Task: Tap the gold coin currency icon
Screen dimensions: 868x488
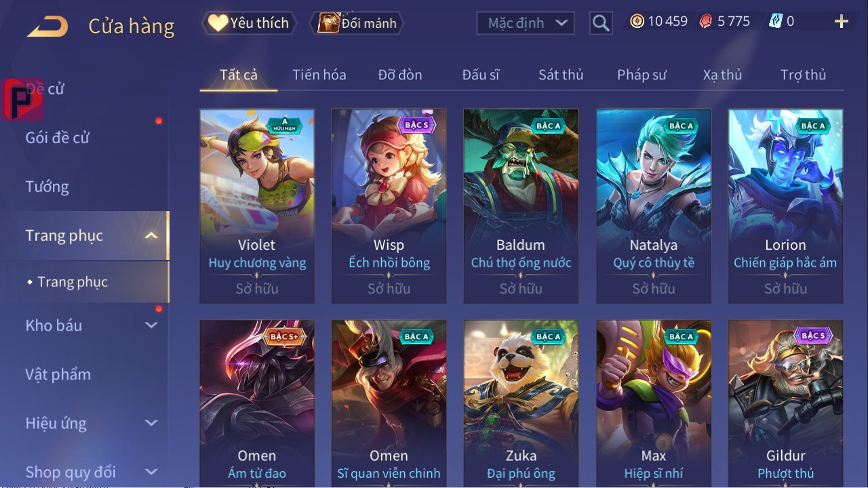Action: point(637,21)
